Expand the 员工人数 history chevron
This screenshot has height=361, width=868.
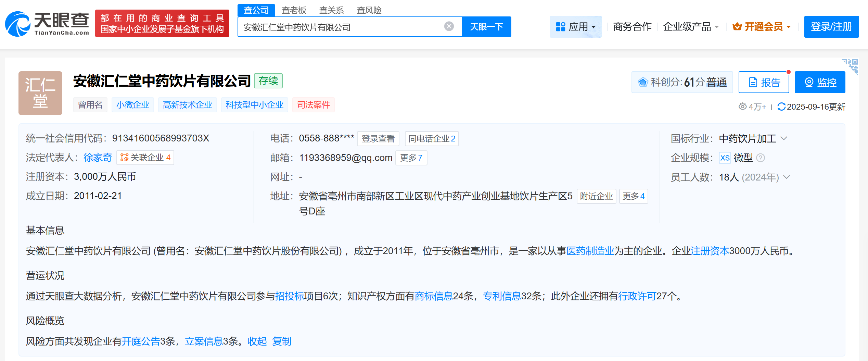coord(787,177)
